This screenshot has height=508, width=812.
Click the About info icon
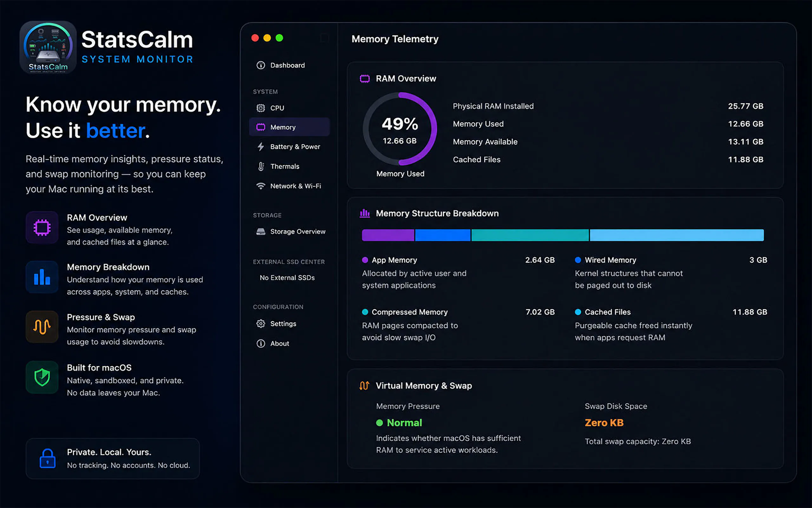coord(261,343)
